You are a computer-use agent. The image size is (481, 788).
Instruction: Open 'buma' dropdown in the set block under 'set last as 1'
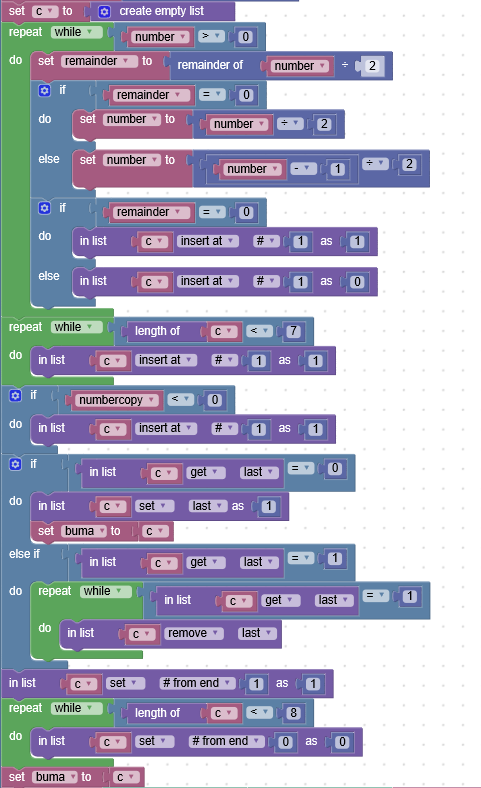84,531
